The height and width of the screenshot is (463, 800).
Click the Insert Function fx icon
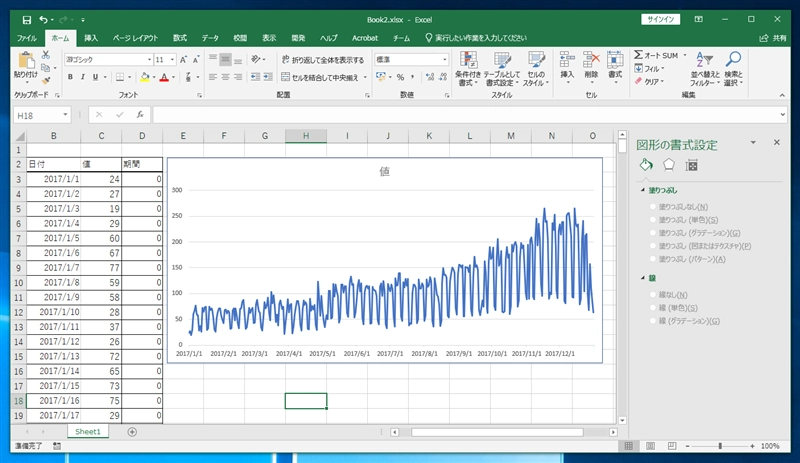(140, 115)
